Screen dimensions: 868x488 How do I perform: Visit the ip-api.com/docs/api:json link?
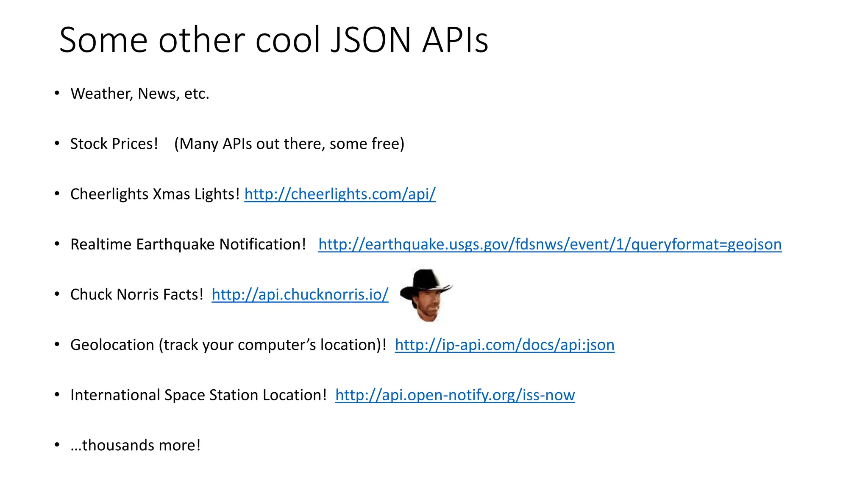(505, 345)
